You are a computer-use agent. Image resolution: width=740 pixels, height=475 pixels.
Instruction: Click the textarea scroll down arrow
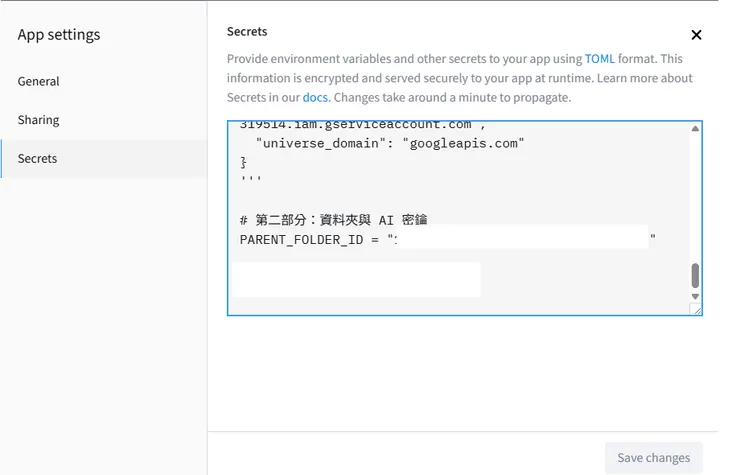(695, 297)
